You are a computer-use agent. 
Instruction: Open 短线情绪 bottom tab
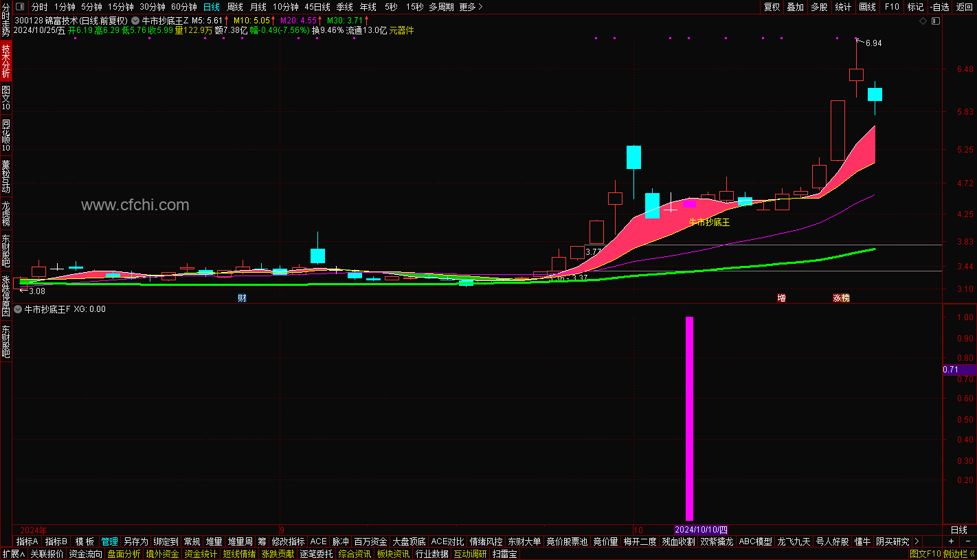point(239,554)
